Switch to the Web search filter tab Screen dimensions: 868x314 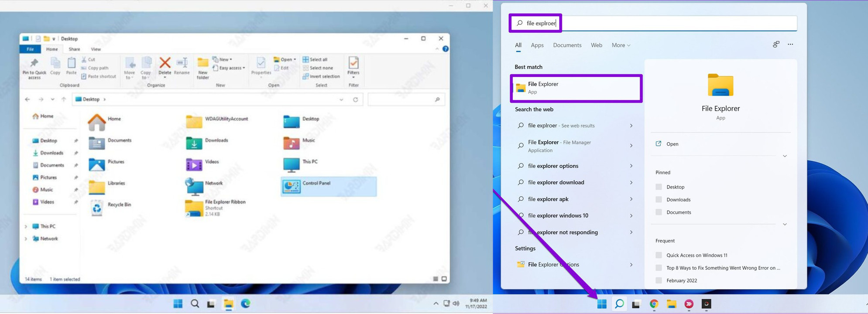597,45
